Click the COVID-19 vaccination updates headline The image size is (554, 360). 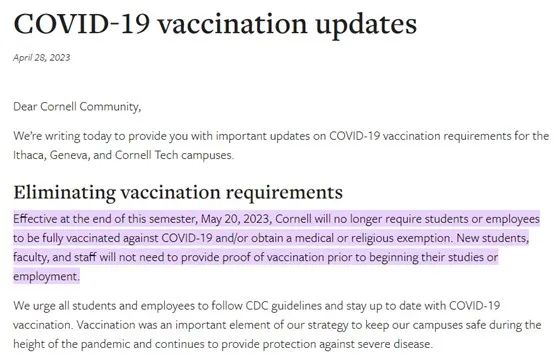click(x=215, y=25)
